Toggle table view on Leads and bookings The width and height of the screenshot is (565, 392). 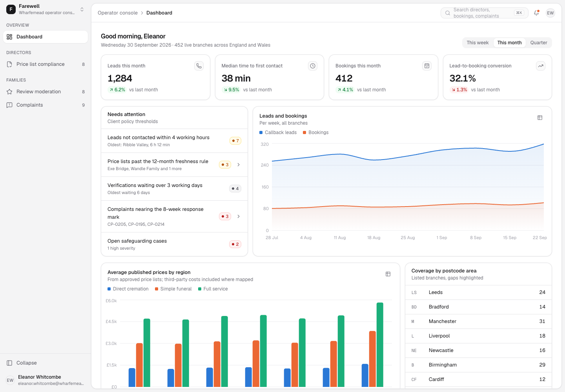pyautogui.click(x=540, y=118)
